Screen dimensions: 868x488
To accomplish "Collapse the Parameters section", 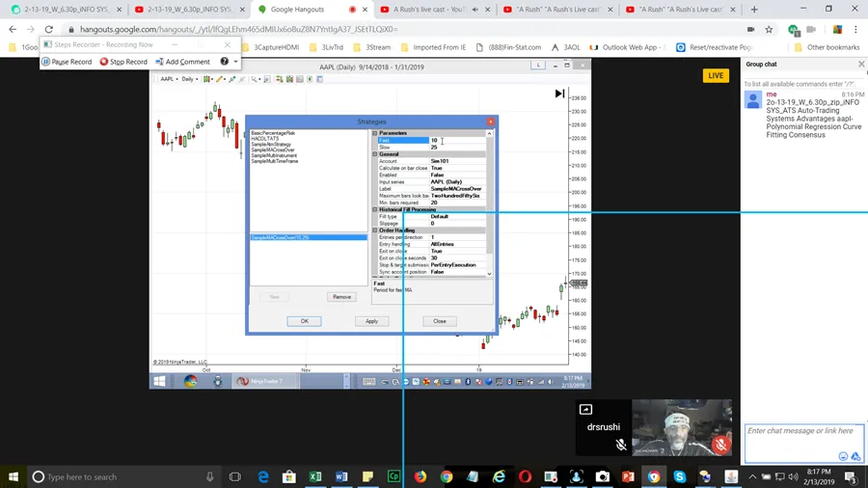I will pos(375,133).
